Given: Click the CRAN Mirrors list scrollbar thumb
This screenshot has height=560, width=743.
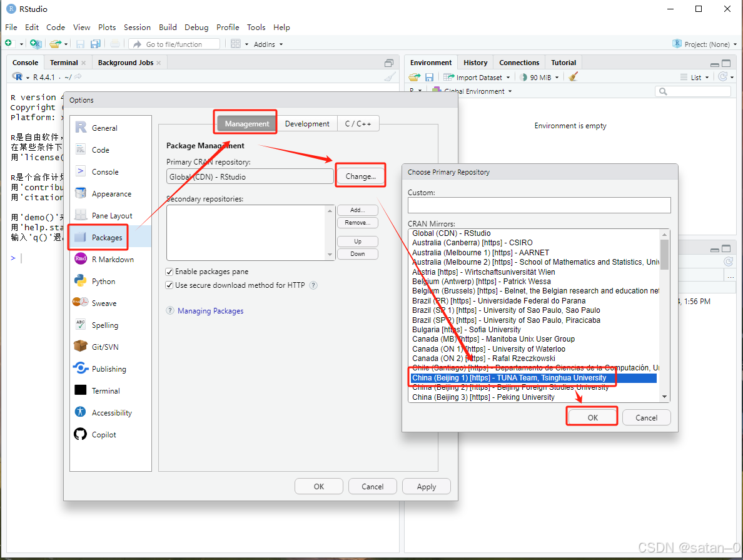Looking at the screenshot, I should pos(664,255).
